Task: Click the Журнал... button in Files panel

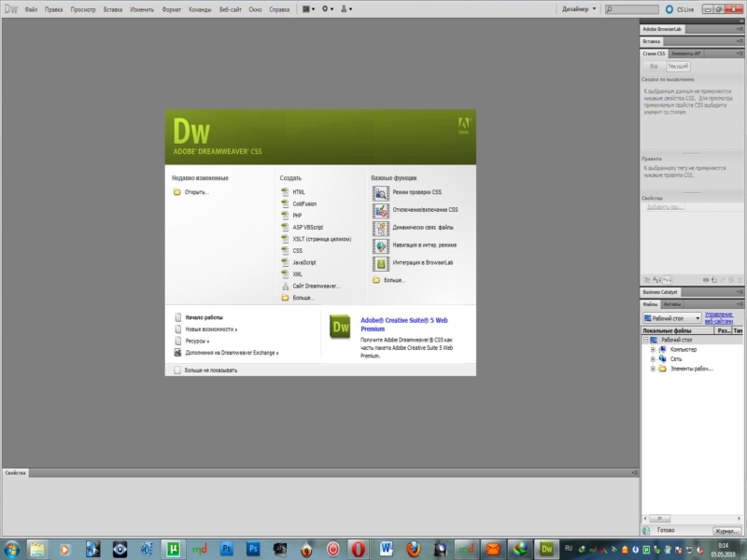Action: click(x=726, y=530)
